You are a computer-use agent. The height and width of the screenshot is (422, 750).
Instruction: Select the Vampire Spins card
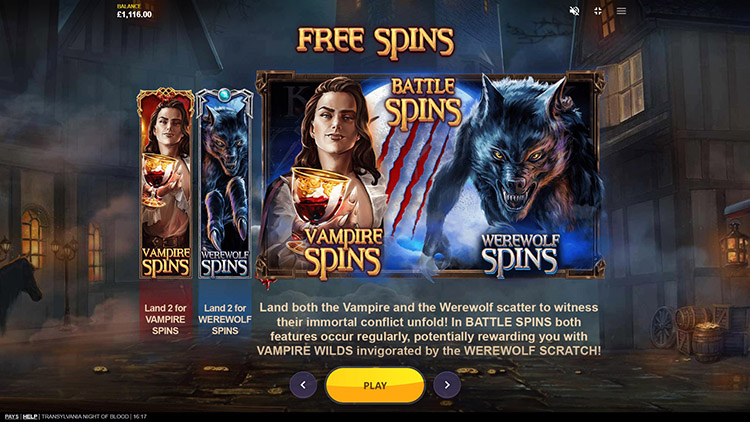coord(165,183)
